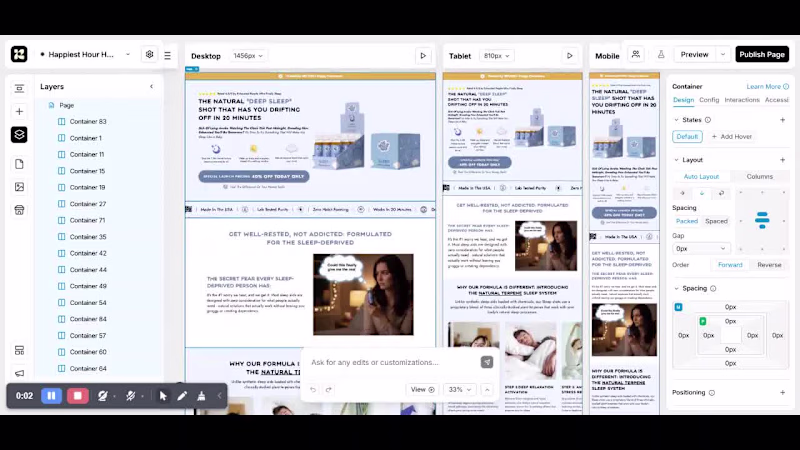The height and width of the screenshot is (450, 800).
Task: Choose Spaced spacing option
Action: coord(716,221)
